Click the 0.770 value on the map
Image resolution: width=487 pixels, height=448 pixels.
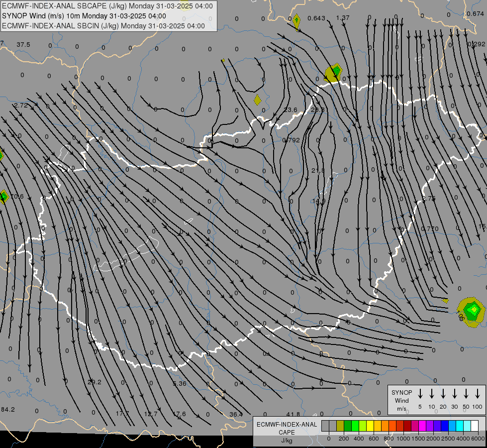[430, 229]
